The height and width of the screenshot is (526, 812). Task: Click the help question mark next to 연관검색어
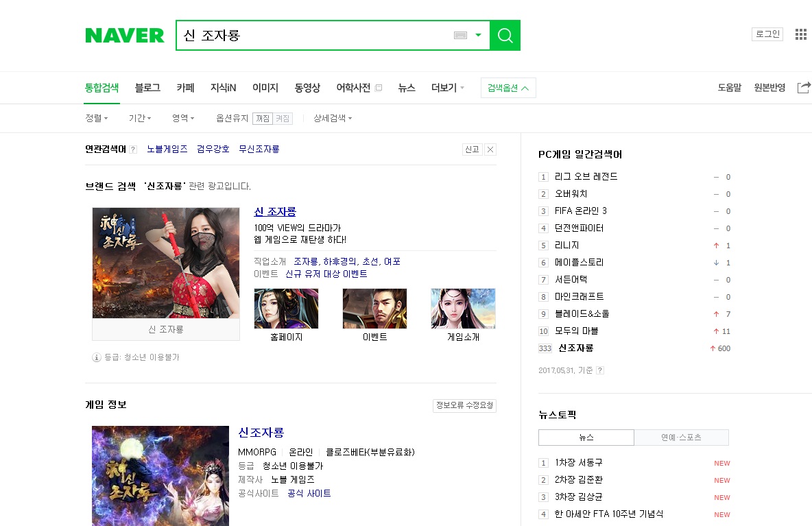point(133,150)
